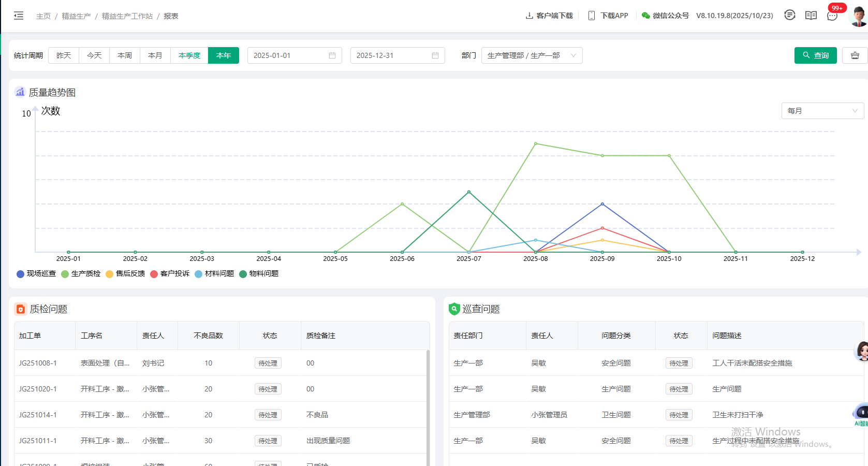Click the 材料问题 legend color dot
This screenshot has height=466, width=868.
198,274
